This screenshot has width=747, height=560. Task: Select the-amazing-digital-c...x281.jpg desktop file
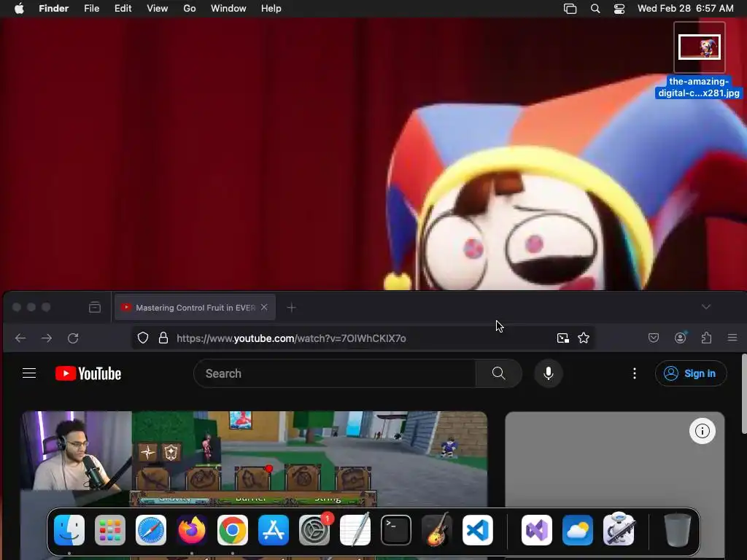pyautogui.click(x=699, y=61)
